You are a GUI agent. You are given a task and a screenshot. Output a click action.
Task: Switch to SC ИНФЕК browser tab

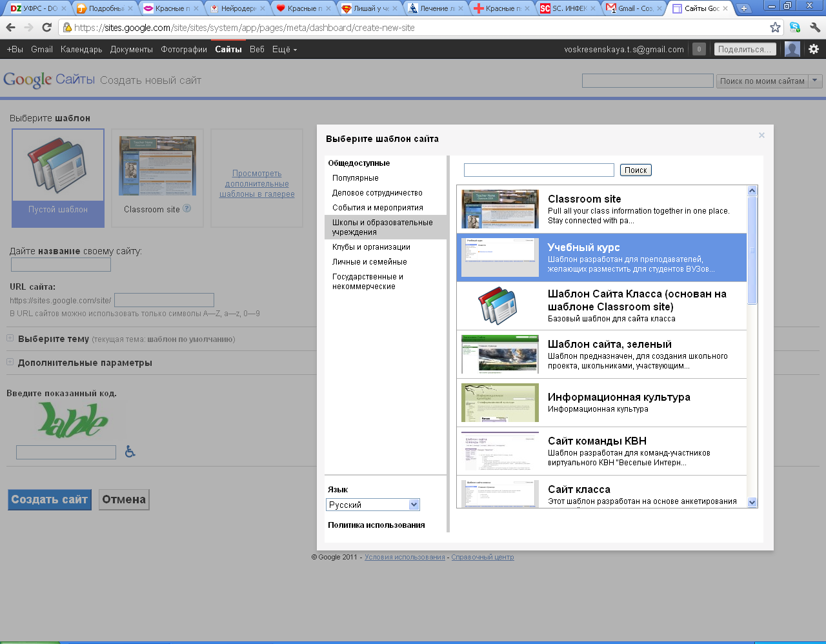(568, 8)
